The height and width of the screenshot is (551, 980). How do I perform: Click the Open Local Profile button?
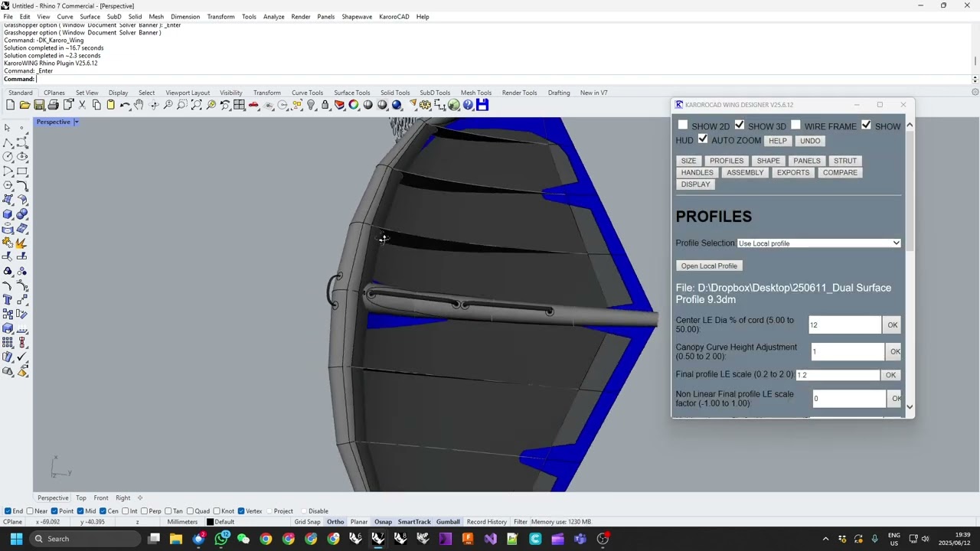pyautogui.click(x=709, y=266)
